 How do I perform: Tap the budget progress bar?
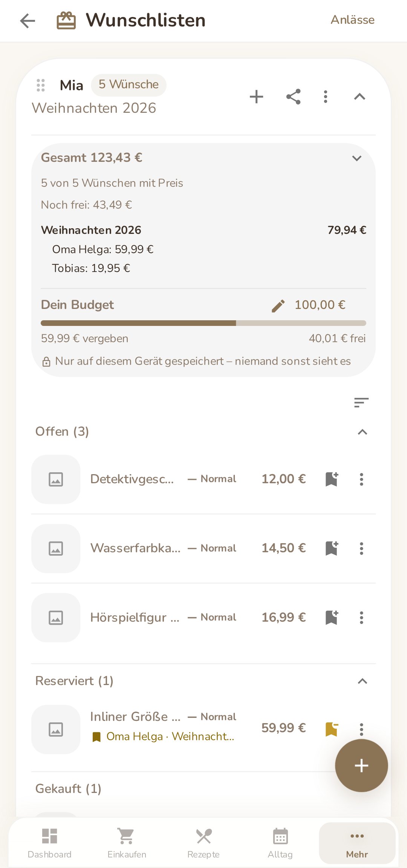(x=203, y=323)
